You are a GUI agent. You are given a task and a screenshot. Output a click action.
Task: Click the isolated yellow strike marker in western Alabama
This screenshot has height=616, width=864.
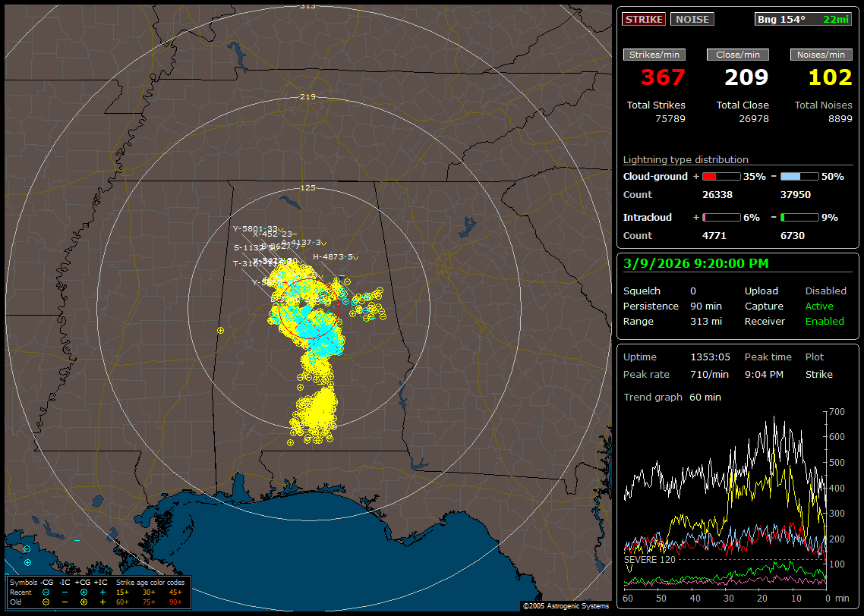point(220,330)
